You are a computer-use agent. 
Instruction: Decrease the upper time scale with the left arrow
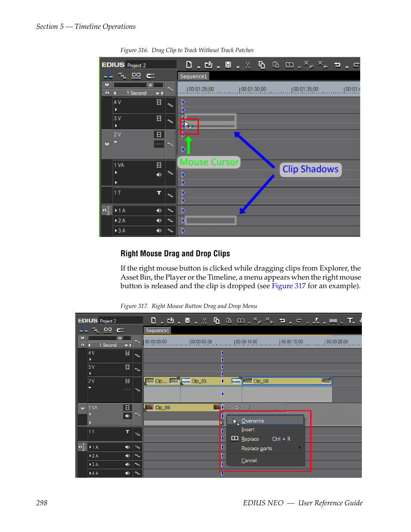(115, 93)
